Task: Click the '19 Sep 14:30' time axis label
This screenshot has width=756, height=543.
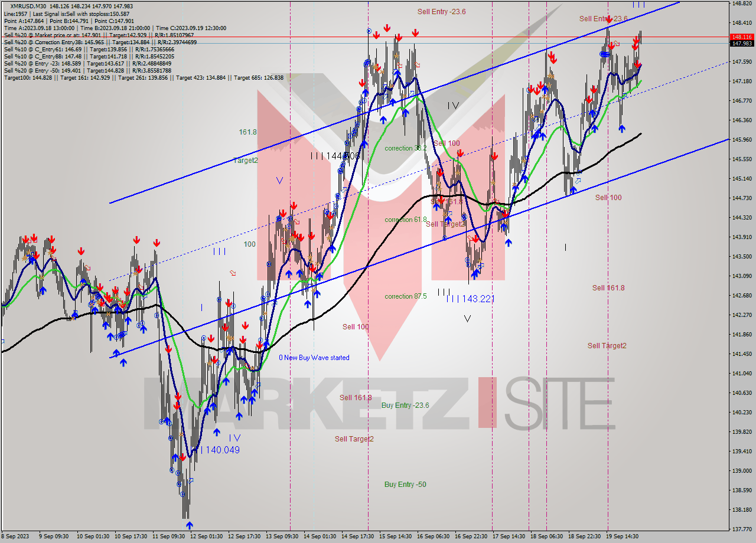Action: pos(623,537)
